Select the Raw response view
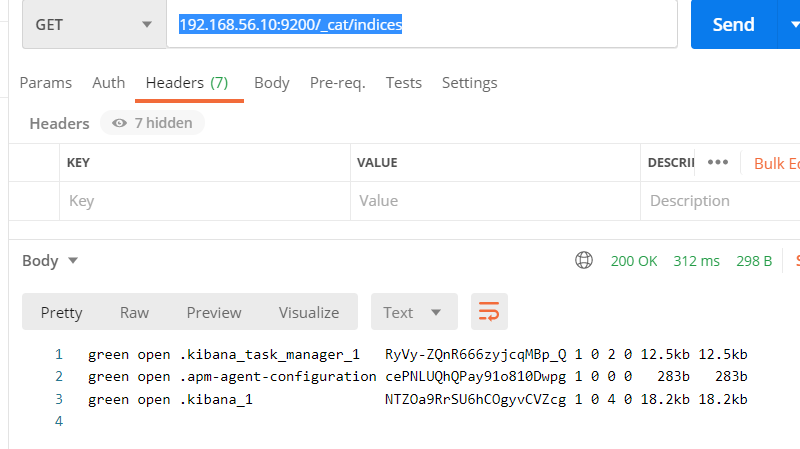The width and height of the screenshot is (800, 449). click(x=134, y=312)
